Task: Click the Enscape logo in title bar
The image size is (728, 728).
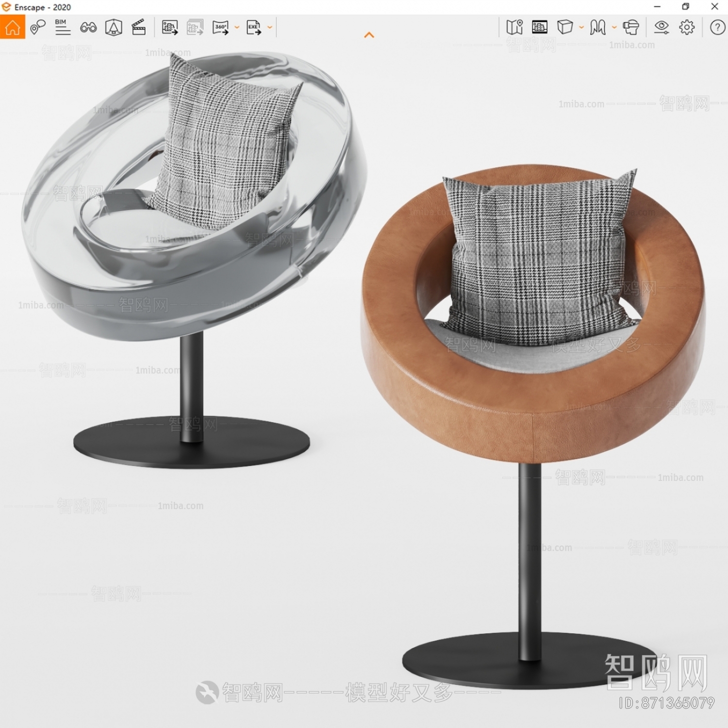Action: pyautogui.click(x=6, y=7)
